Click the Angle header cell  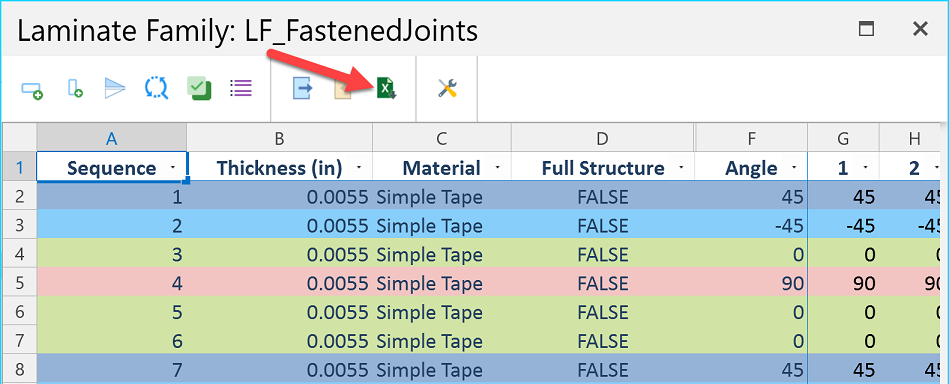[751, 167]
